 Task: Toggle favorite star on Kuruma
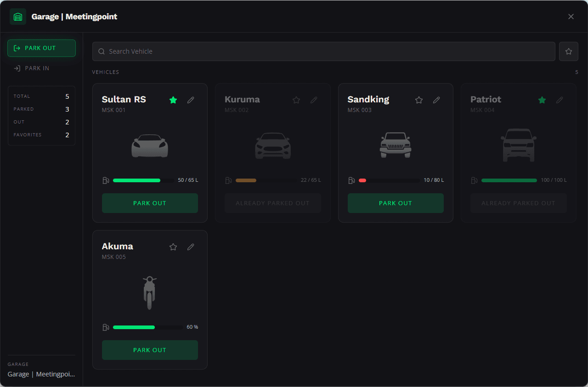296,100
